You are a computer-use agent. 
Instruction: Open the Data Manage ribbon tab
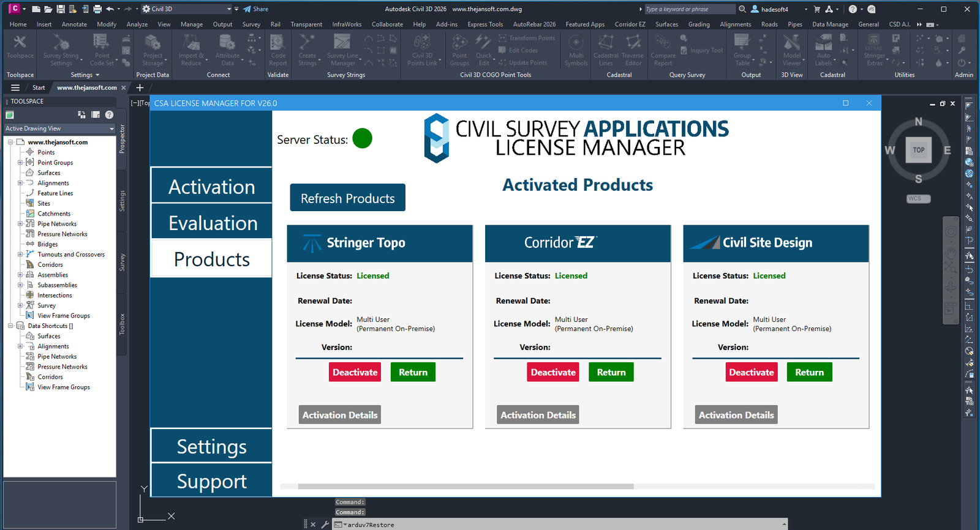830,24
